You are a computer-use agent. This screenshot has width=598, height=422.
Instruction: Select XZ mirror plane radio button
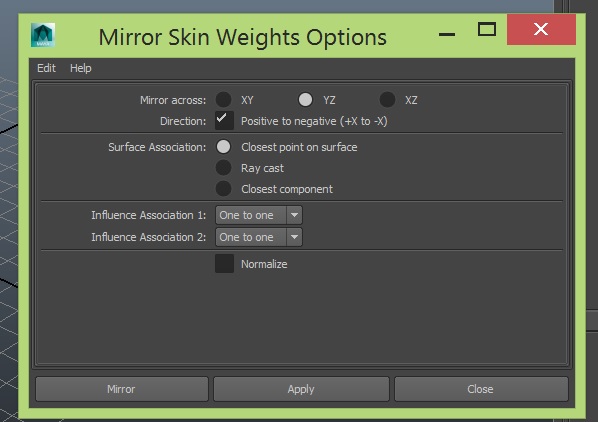pos(387,100)
